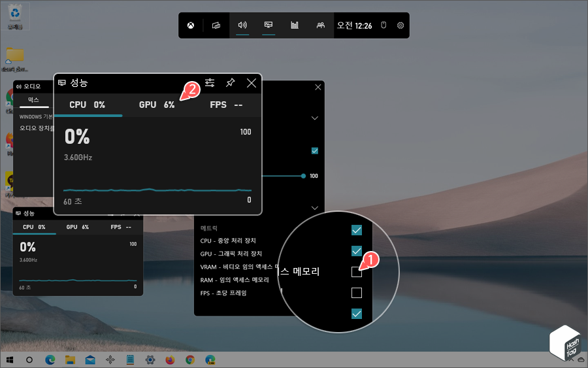
Task: Enable magnified RAM checkbox below VRAM checkbox
Action: pyautogui.click(x=357, y=293)
